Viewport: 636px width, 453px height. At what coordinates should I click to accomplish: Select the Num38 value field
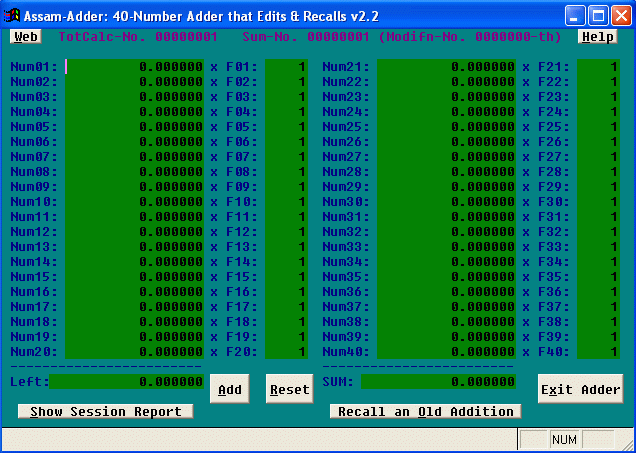click(x=446, y=322)
